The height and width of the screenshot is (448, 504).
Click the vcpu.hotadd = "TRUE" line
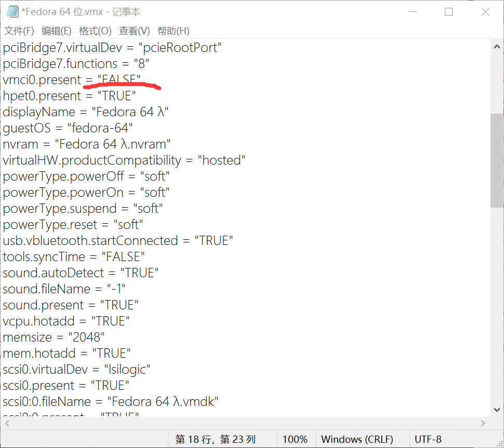click(x=66, y=321)
